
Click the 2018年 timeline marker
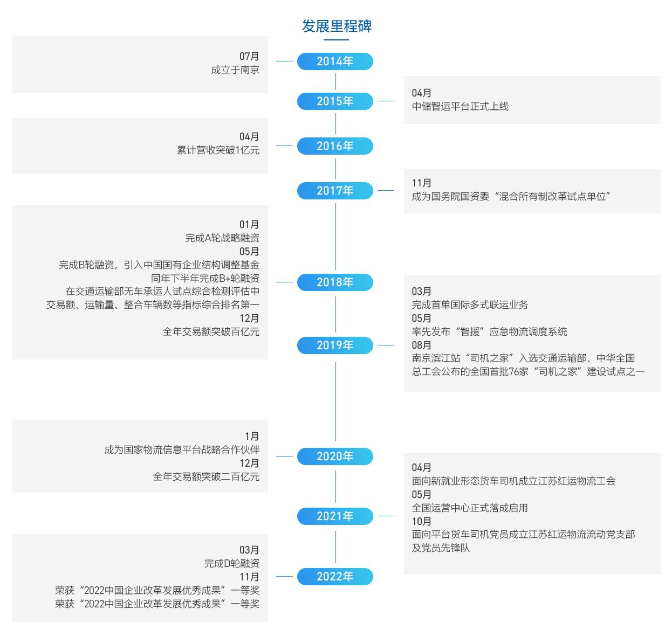point(335,282)
